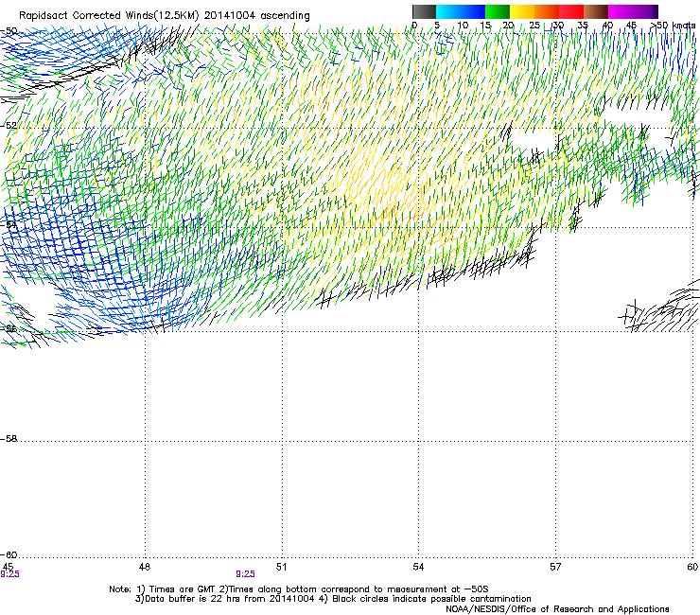Select the date "20141004 ascending" in the title

pos(256,15)
